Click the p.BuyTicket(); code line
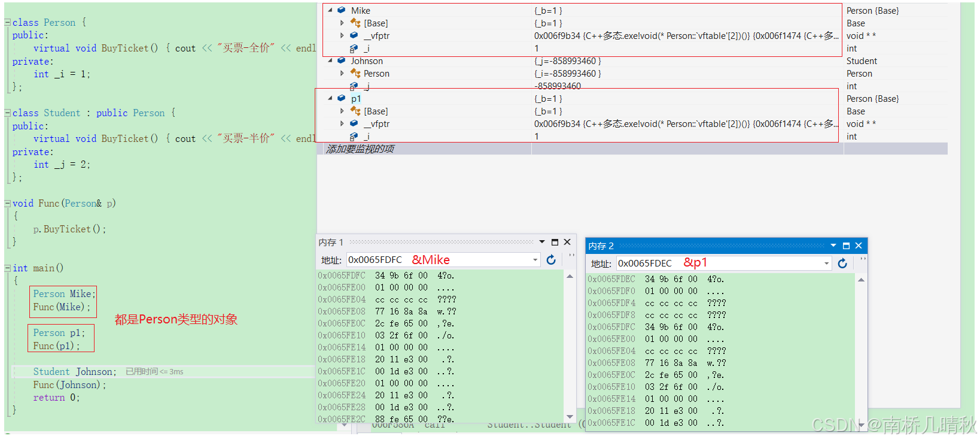This screenshot has height=442, width=980. (x=69, y=229)
